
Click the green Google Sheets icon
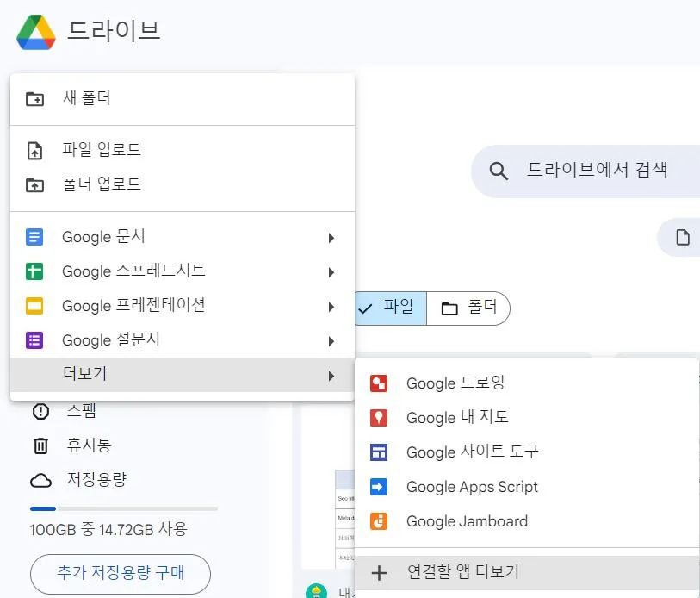(x=34, y=271)
